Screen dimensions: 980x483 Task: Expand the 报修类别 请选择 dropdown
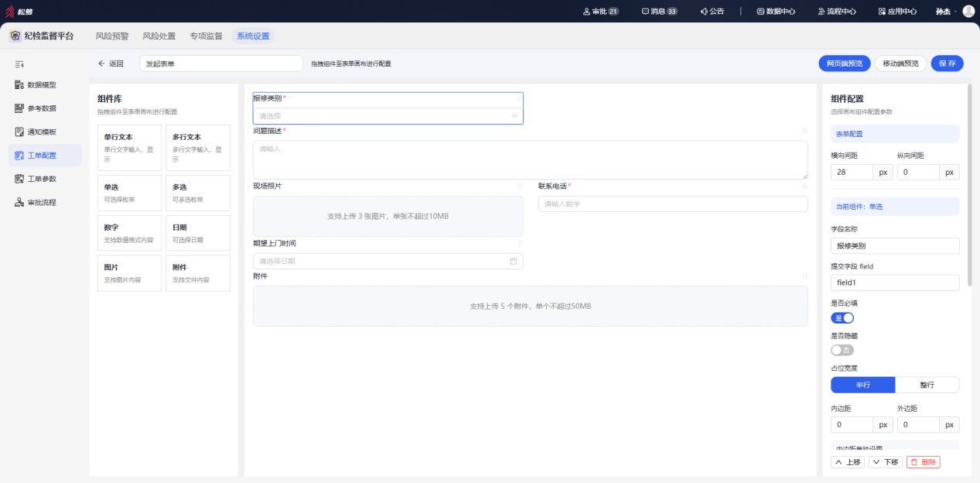click(x=388, y=115)
